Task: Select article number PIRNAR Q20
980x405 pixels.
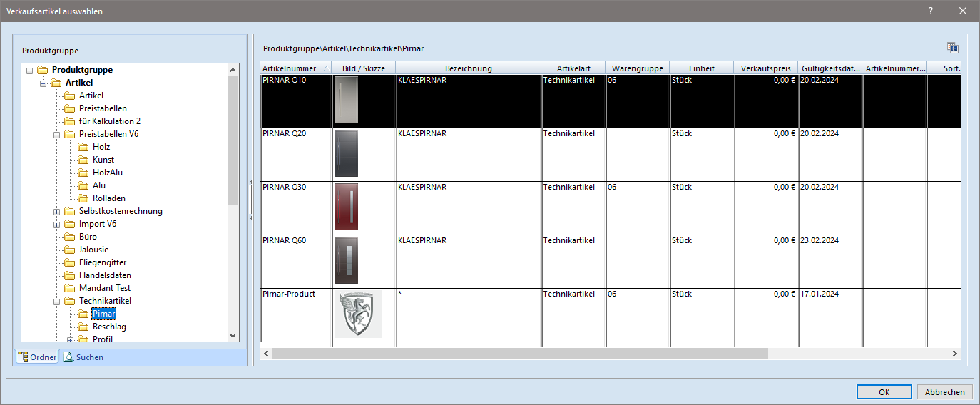Action: pyautogui.click(x=285, y=133)
